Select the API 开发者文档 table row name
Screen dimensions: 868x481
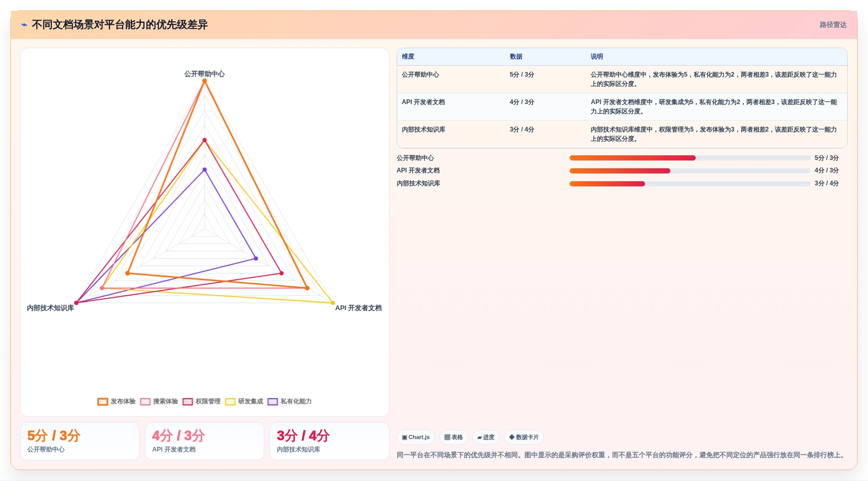point(423,102)
